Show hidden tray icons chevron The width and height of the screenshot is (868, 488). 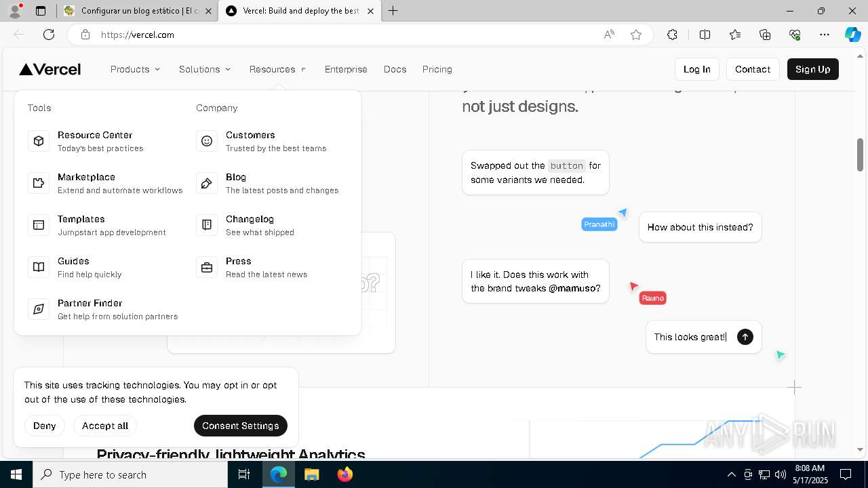731,474
